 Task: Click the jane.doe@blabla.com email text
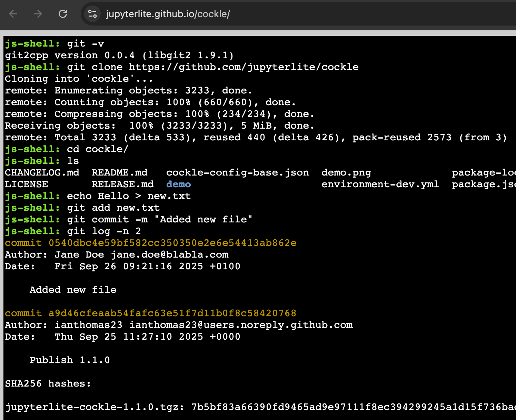[169, 254]
